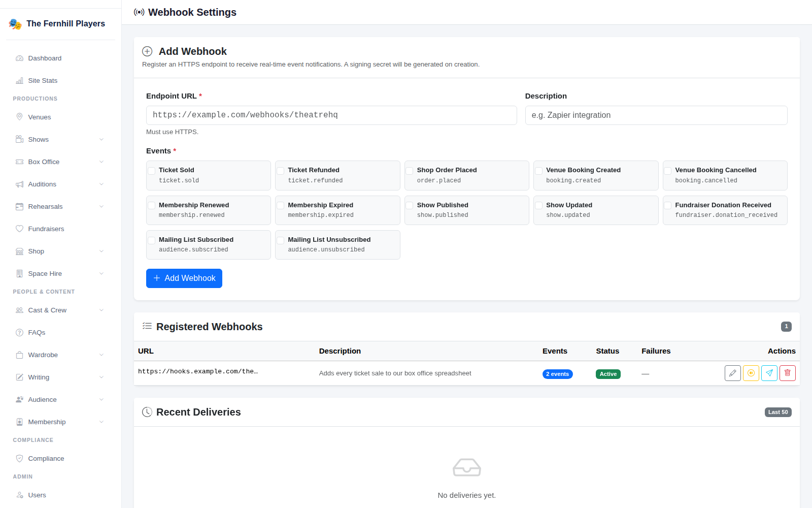Click the Dashboard icon in the sidebar

tap(19, 58)
